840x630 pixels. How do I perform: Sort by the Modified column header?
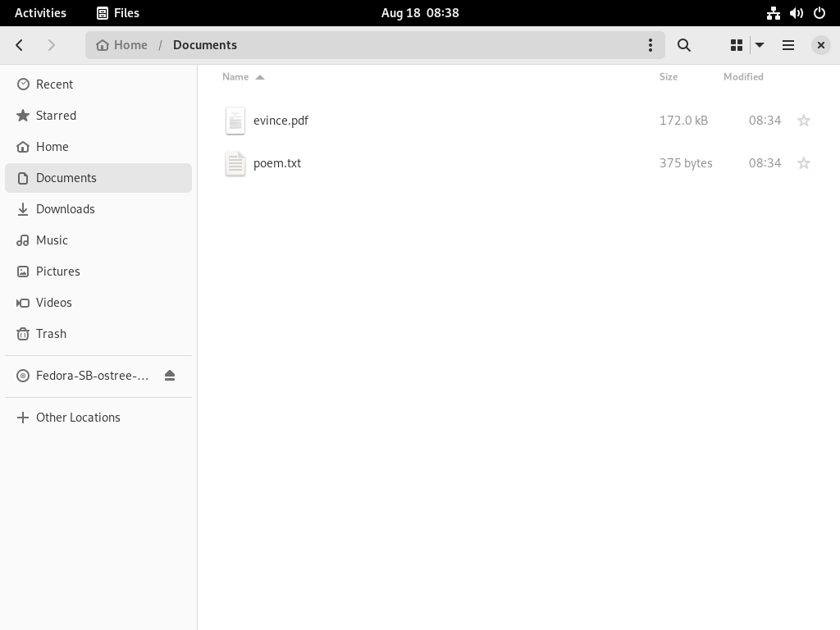(x=743, y=76)
